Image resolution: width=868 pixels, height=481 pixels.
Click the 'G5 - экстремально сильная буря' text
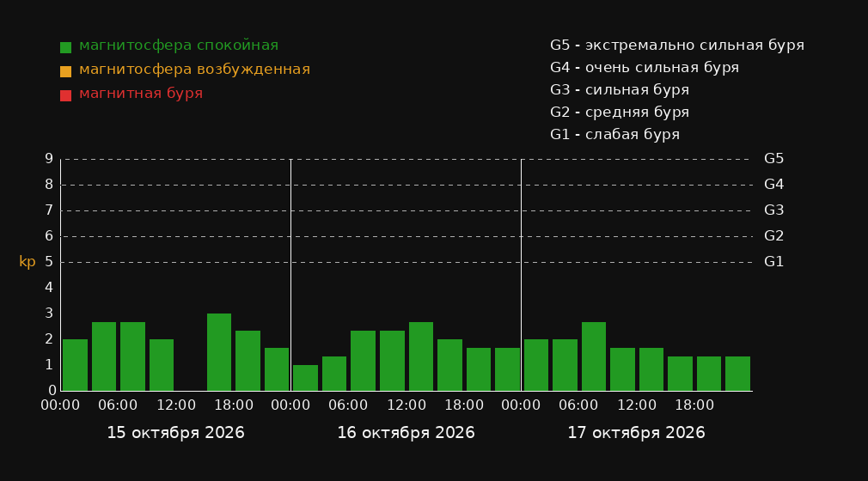[677, 46]
